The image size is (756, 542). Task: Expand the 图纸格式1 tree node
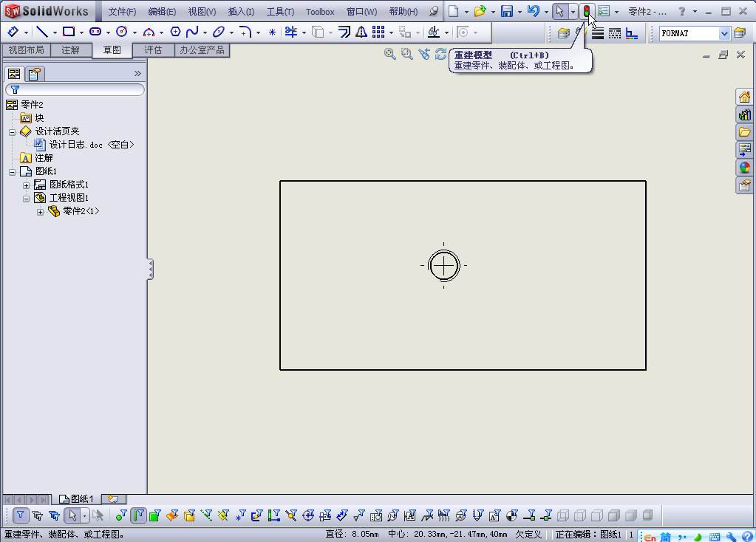coord(26,185)
